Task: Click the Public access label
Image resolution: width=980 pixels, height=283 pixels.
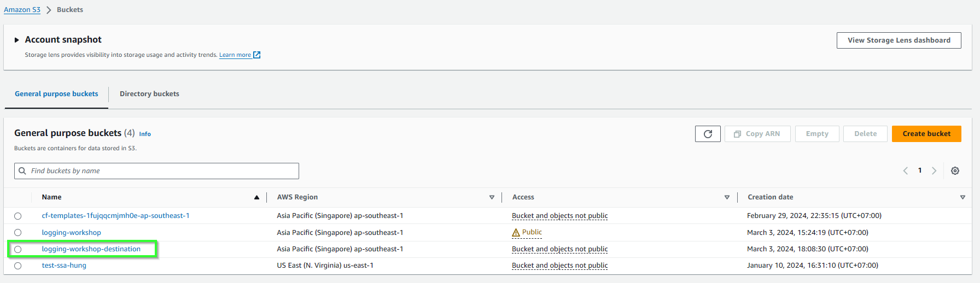Action: click(x=532, y=232)
